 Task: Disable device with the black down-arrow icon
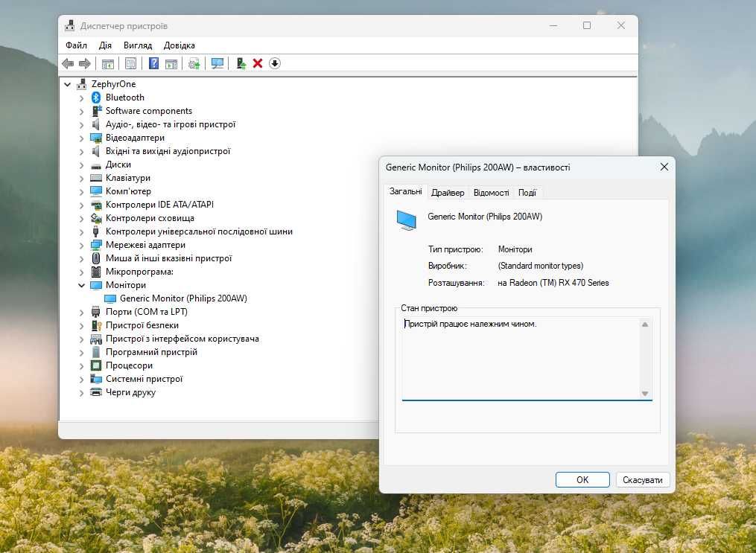[x=275, y=63]
